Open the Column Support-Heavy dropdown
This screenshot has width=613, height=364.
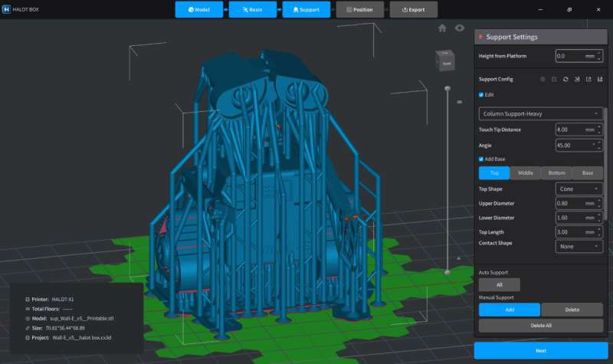tap(541, 113)
